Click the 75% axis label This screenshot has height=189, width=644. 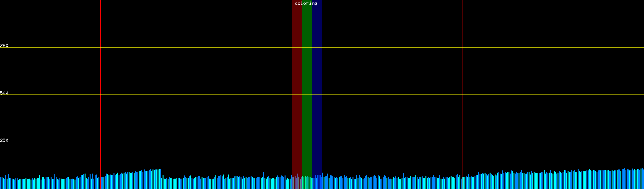4,46
